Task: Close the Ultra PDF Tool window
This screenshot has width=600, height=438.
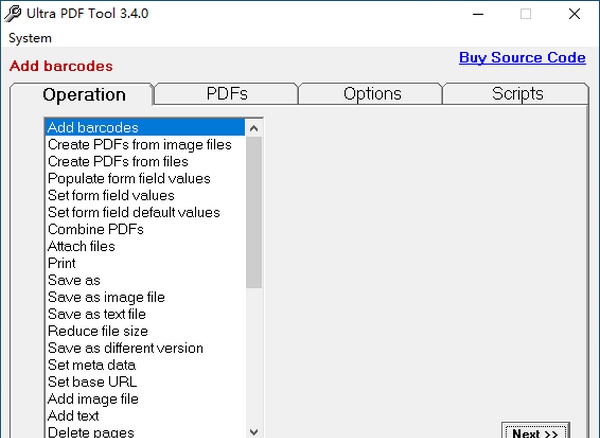Action: point(574,14)
